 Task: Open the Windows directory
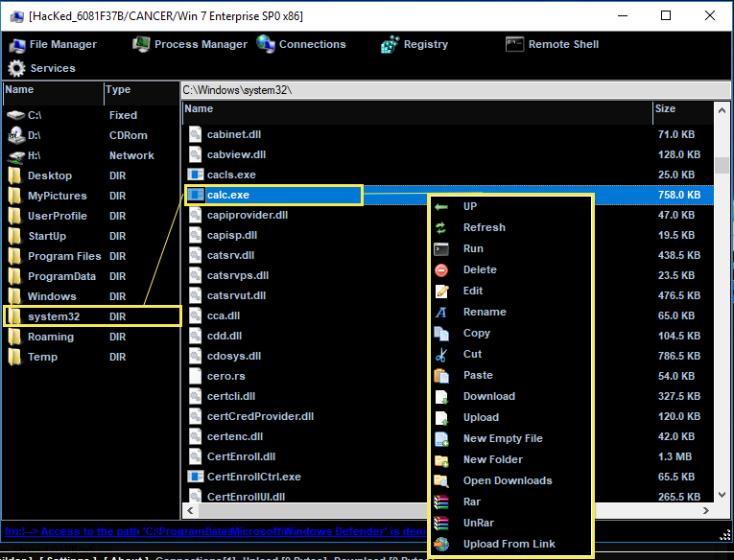point(92,296)
